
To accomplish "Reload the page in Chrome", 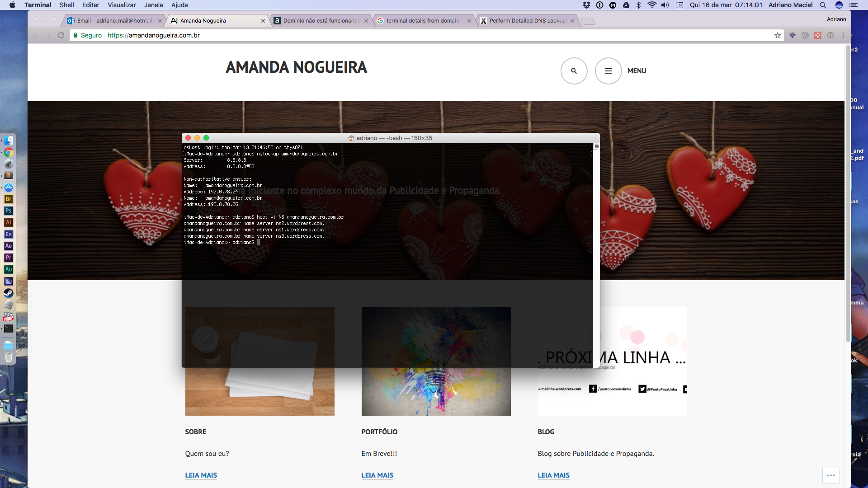I will click(x=61, y=35).
